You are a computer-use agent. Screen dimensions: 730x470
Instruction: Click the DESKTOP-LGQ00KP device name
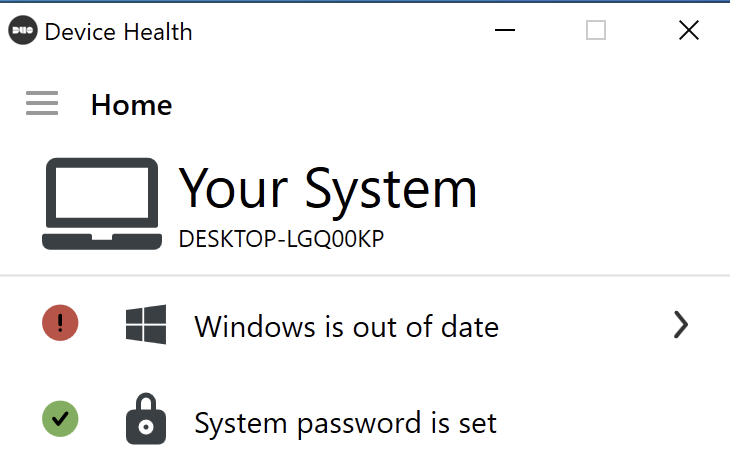(281, 239)
